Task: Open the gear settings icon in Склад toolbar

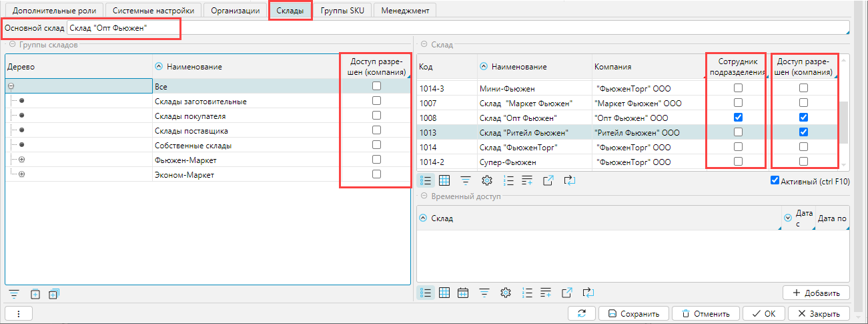Action: 486,180
